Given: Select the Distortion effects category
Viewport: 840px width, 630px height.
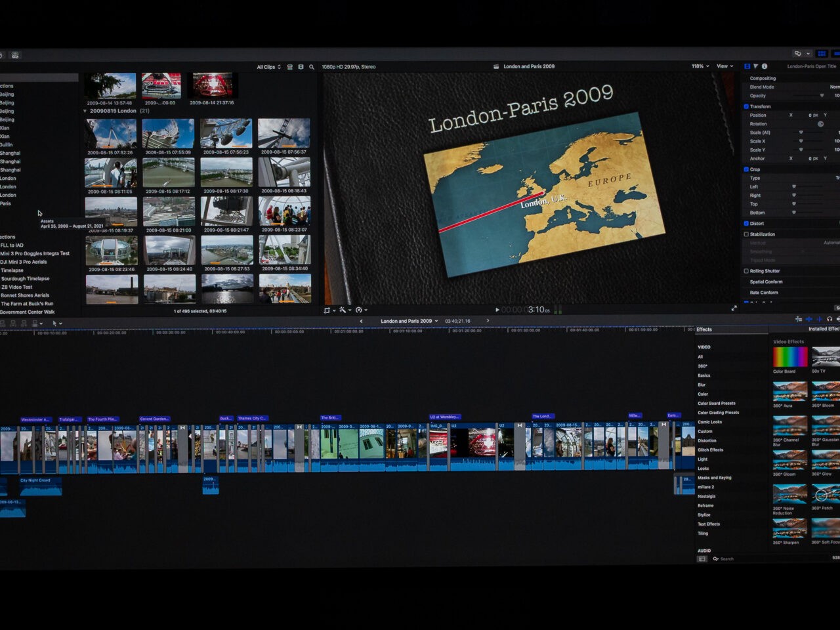Looking at the screenshot, I should (707, 440).
